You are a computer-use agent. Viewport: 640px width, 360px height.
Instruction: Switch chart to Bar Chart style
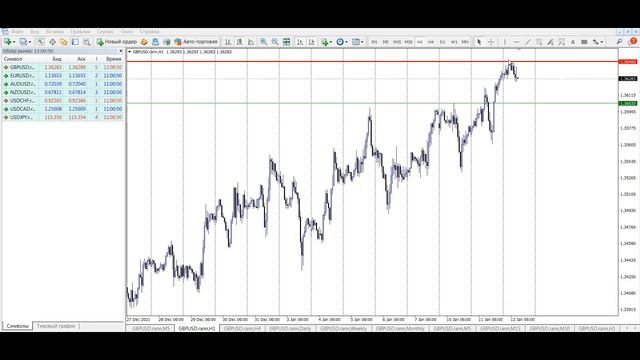coord(228,42)
